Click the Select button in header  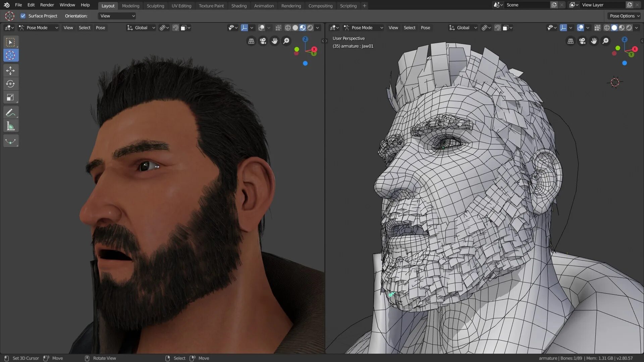point(84,27)
